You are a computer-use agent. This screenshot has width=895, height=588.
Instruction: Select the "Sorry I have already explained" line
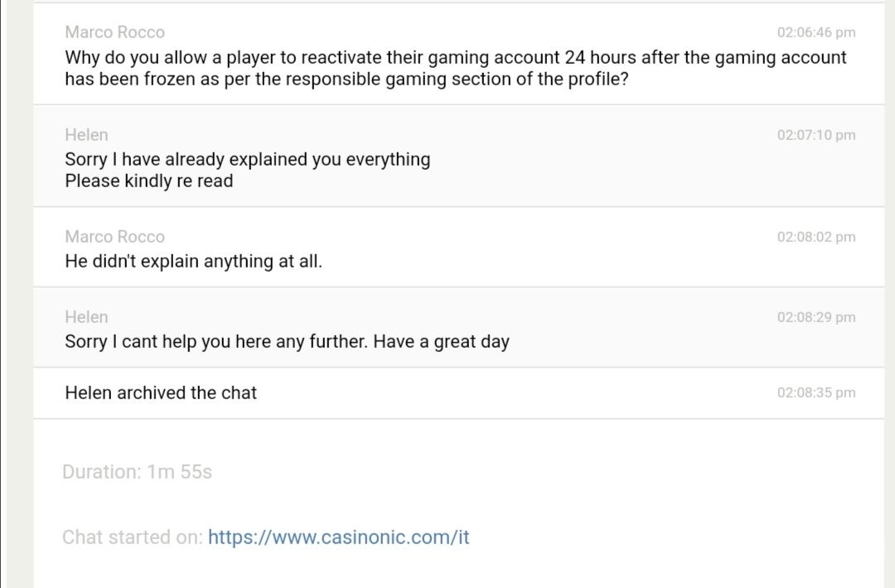tap(247, 159)
